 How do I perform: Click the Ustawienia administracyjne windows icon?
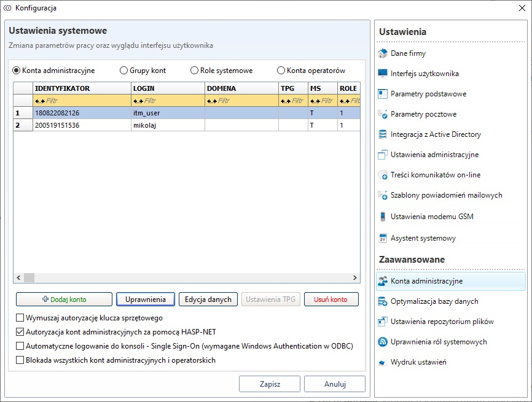pyautogui.click(x=382, y=155)
